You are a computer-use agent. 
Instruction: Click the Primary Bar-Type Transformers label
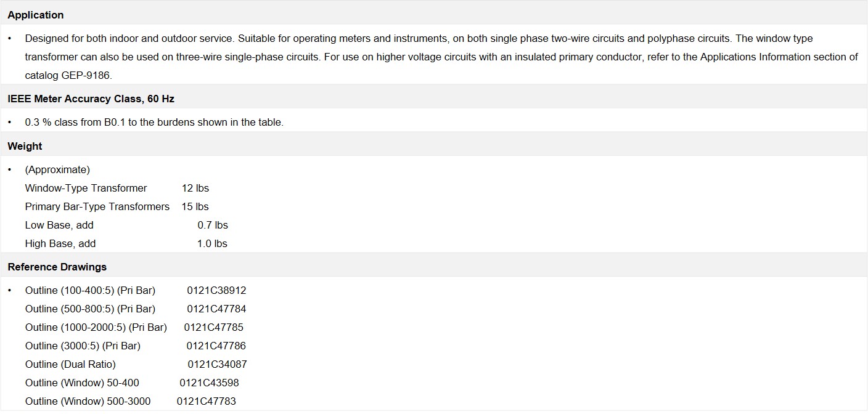click(x=97, y=206)
